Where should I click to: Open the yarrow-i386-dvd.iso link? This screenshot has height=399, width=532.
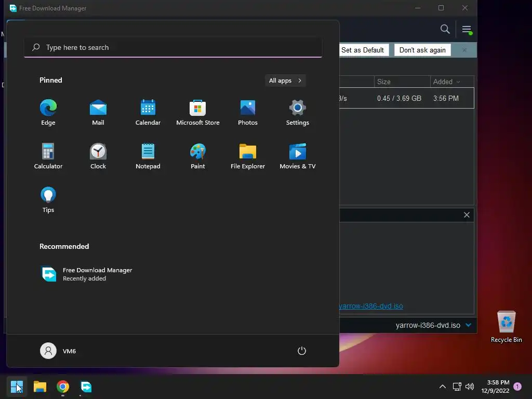tap(371, 306)
